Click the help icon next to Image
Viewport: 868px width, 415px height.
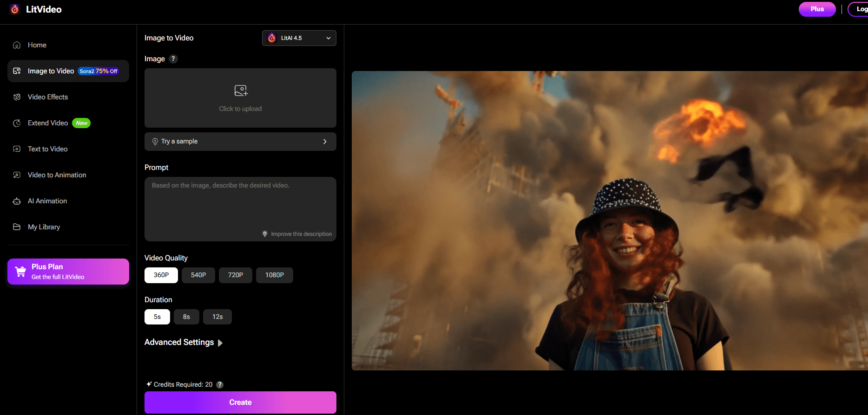point(173,59)
